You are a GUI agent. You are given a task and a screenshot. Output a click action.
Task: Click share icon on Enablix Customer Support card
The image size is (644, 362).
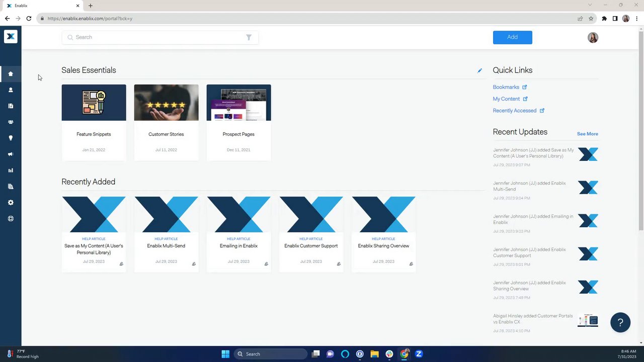(x=339, y=264)
